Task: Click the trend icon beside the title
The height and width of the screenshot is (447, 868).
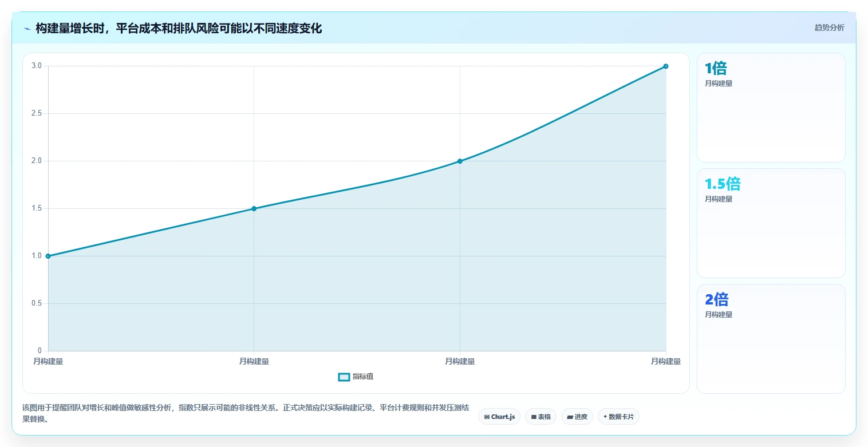Action: pos(27,29)
